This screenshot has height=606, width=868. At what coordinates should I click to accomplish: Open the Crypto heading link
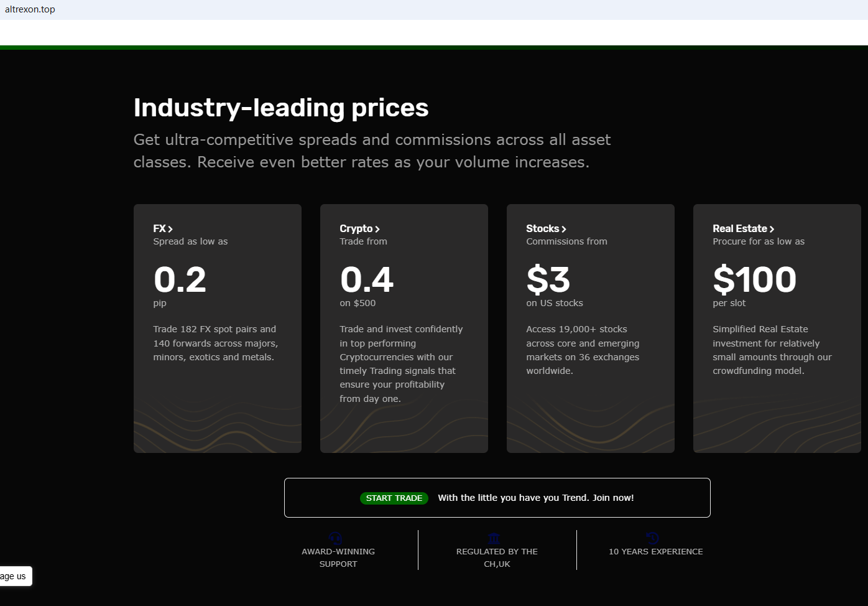pyautogui.click(x=356, y=228)
